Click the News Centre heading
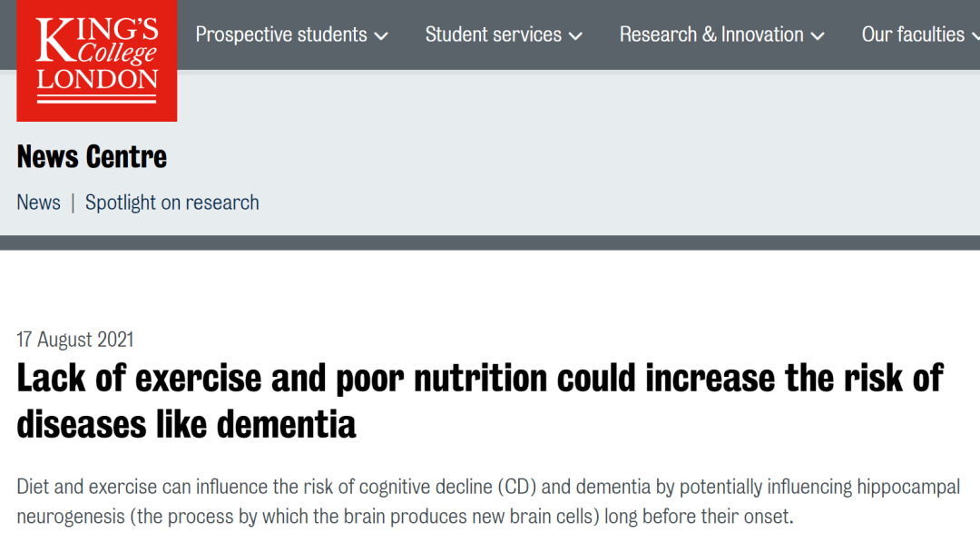Viewport: 980px width, 553px height. [92, 157]
